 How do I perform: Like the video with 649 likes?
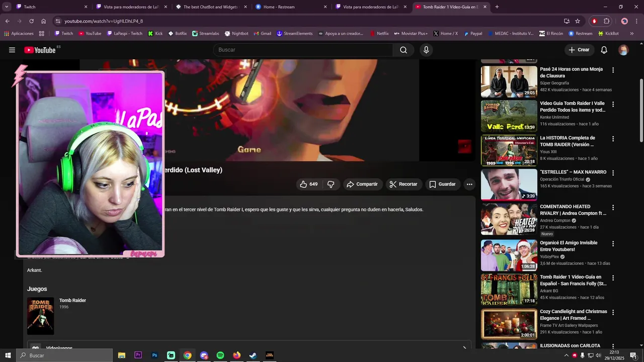pyautogui.click(x=308, y=185)
